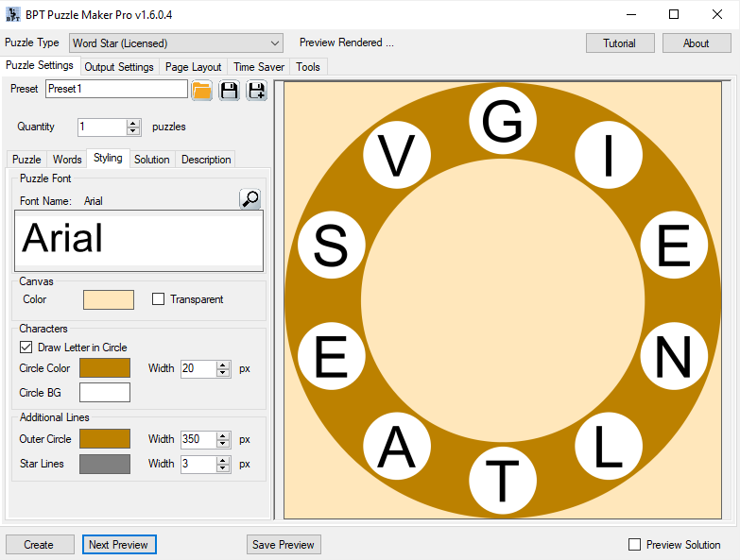Image resolution: width=740 pixels, height=560 pixels.
Task: Click the Next Preview button
Action: coord(119,545)
